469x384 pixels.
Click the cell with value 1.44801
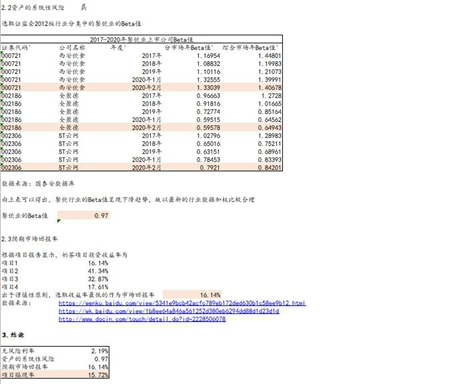[x=270, y=56]
